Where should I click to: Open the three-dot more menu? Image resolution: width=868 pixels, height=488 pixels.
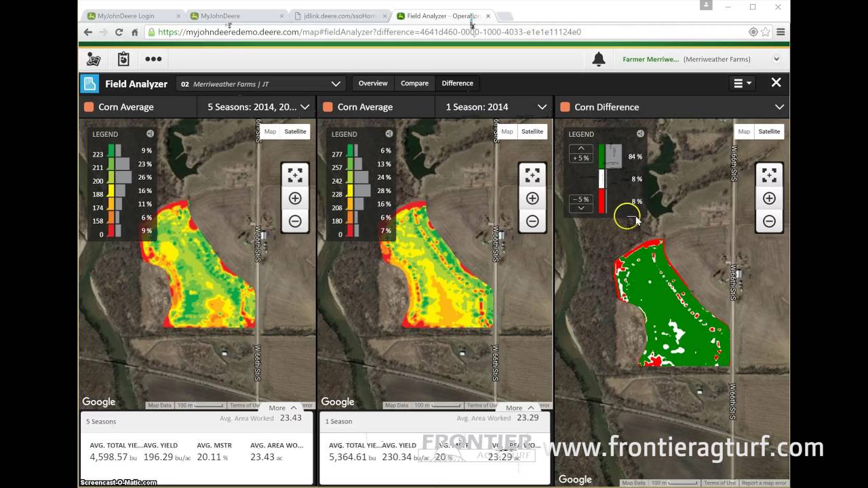click(153, 59)
